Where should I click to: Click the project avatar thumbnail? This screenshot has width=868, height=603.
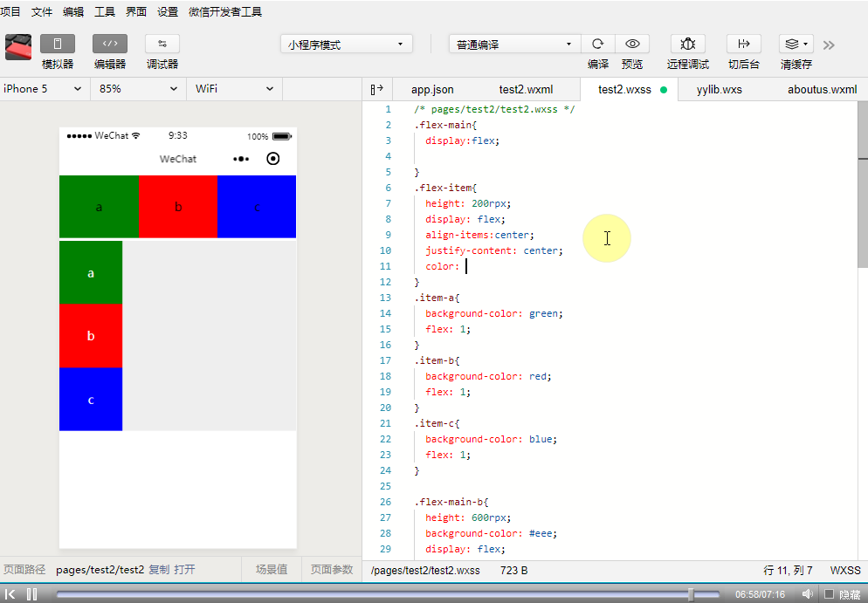click(x=18, y=47)
